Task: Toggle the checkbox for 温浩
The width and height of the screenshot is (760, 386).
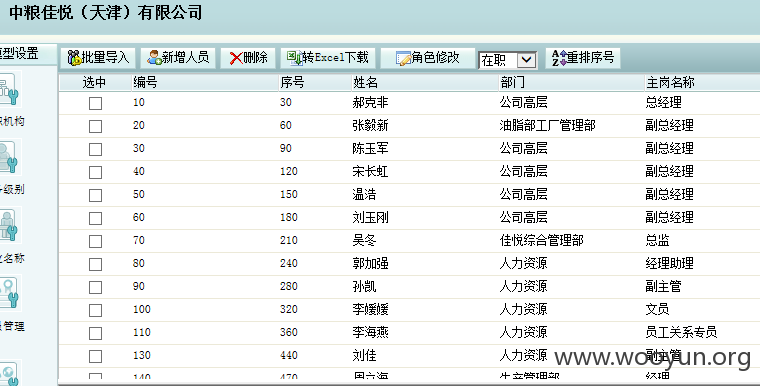Action: (95, 195)
